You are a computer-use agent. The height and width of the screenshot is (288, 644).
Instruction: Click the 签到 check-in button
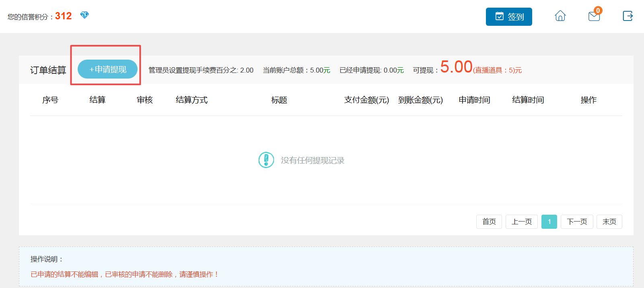pos(509,17)
